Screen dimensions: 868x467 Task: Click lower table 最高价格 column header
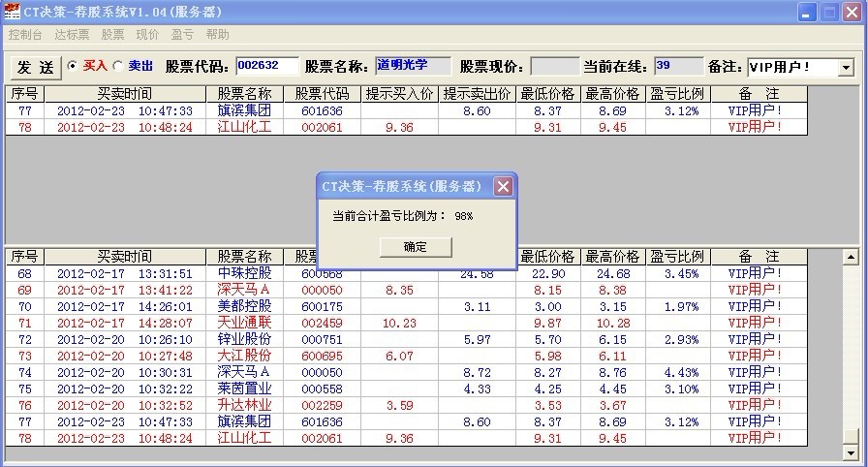(x=612, y=257)
